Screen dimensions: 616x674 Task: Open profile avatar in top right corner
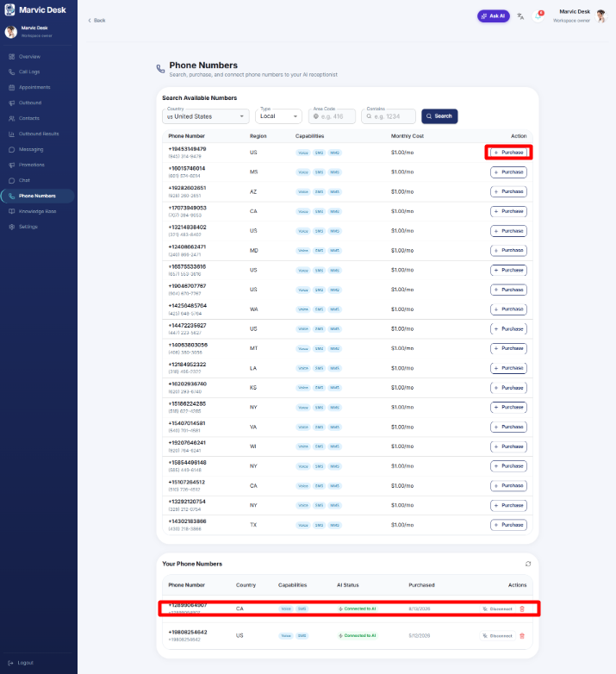(601, 16)
